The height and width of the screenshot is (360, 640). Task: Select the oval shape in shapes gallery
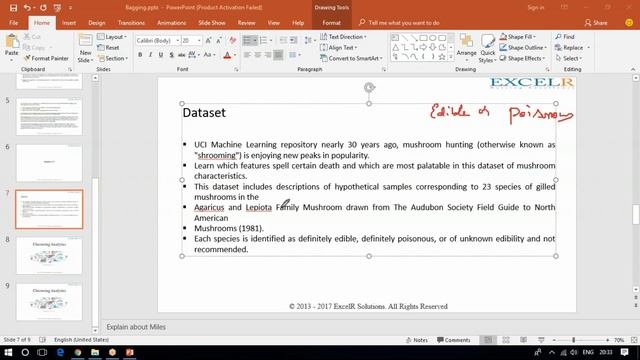pos(433,38)
